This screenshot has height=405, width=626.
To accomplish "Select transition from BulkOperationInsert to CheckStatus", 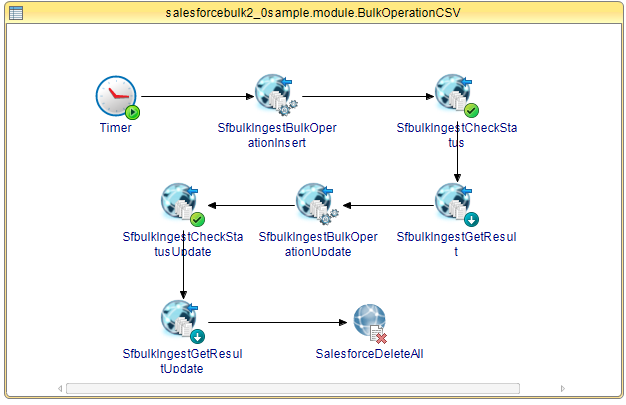I will (368, 96).
